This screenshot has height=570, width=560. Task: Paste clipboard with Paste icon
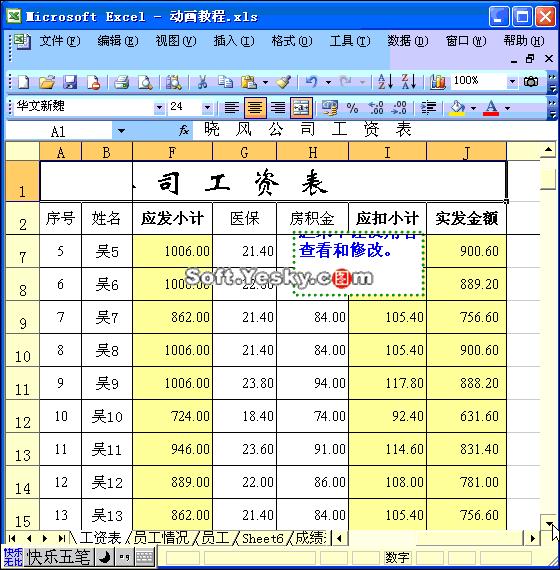[249, 82]
